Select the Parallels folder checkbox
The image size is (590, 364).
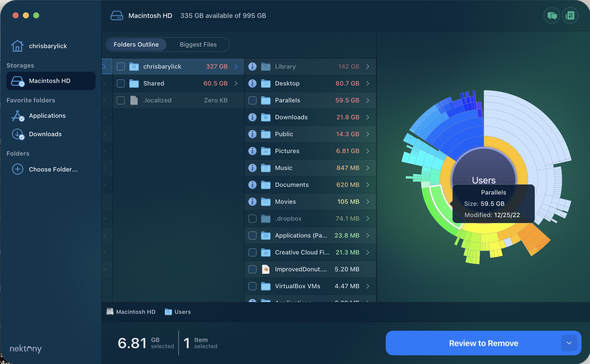[x=252, y=100]
